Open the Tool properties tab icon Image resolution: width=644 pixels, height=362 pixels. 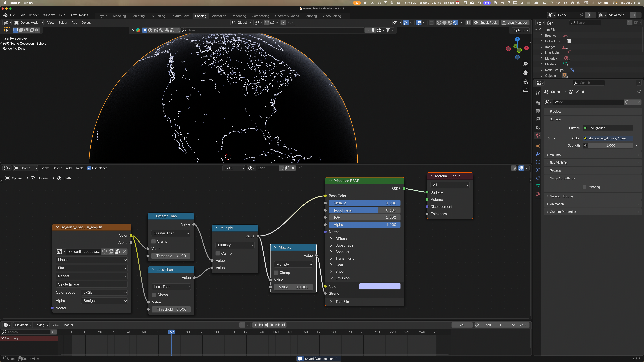538,93
